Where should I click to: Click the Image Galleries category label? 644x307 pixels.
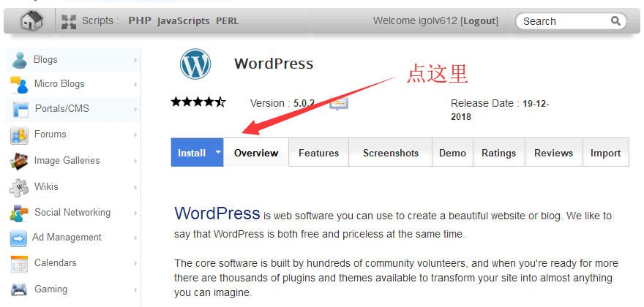click(x=67, y=161)
